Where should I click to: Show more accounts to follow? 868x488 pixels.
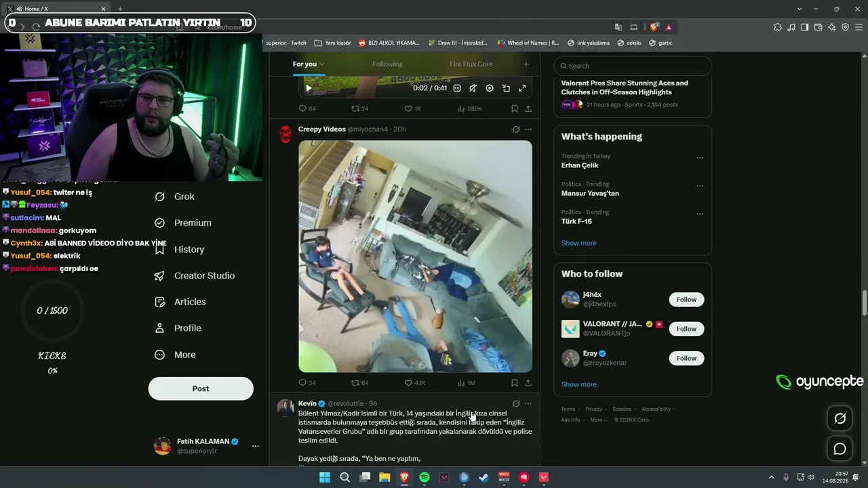(x=579, y=384)
